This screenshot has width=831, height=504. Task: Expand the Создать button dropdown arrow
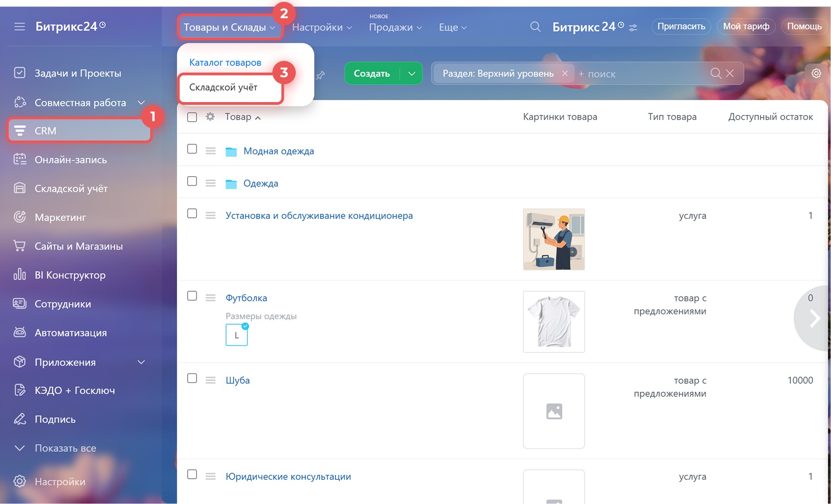[x=412, y=73]
